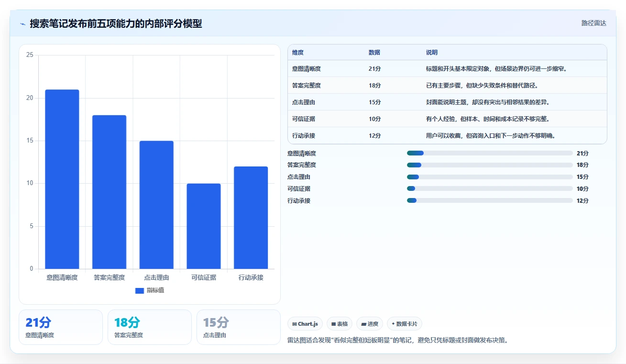626x364 pixels.
Task: Select the 表格 tag chip
Action: coord(340,324)
